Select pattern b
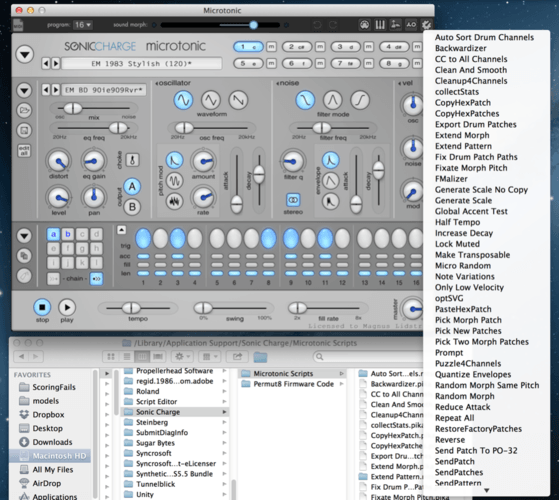Image resolution: width=559 pixels, height=500 pixels. [x=68, y=234]
